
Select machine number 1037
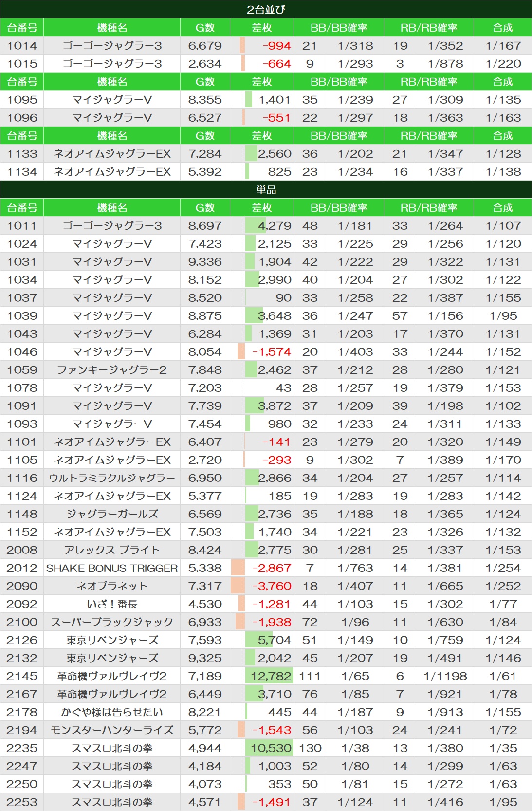(x=22, y=298)
